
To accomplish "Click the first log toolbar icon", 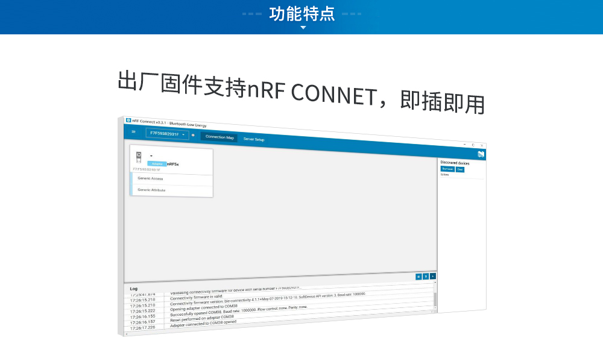I will click(x=418, y=277).
